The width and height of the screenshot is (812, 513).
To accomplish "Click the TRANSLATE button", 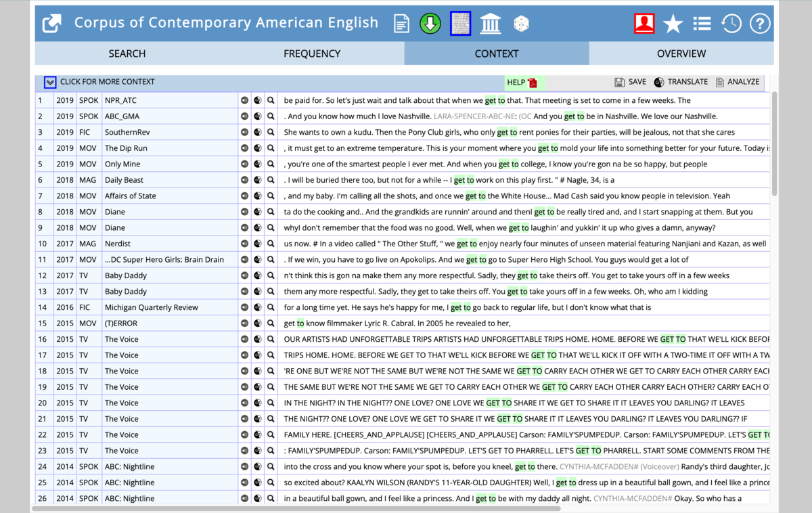I will pos(687,82).
